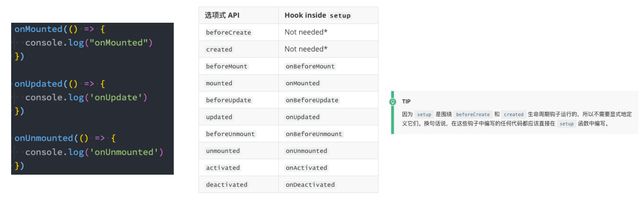Select the beforeCreate cell in the table
Screen dimensions: 644x201
(x=228, y=33)
